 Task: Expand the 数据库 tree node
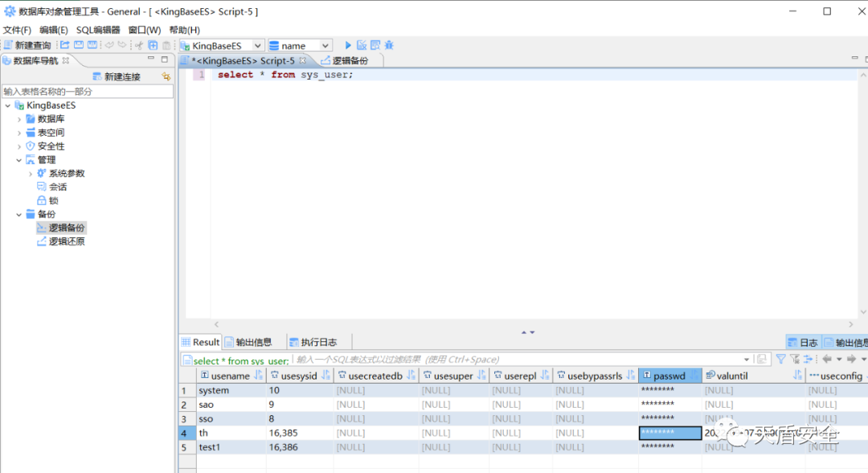pos(19,119)
